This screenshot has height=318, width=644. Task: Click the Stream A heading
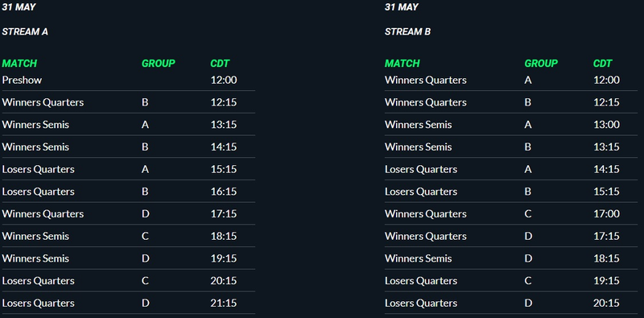tap(25, 31)
